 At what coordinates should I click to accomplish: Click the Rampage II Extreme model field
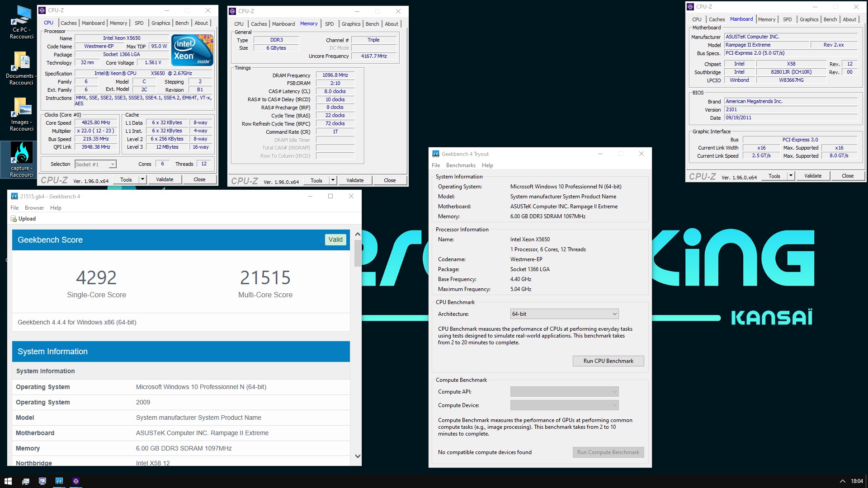[x=767, y=45]
